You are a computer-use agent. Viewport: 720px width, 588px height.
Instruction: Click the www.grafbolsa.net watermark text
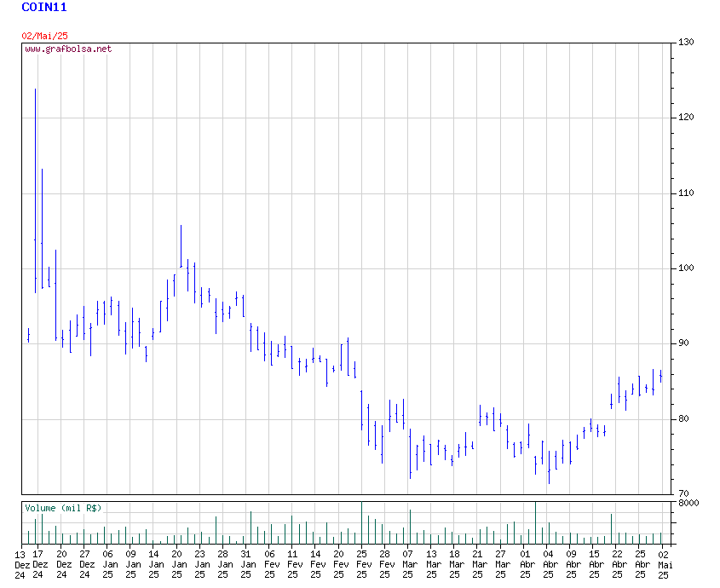point(68,49)
